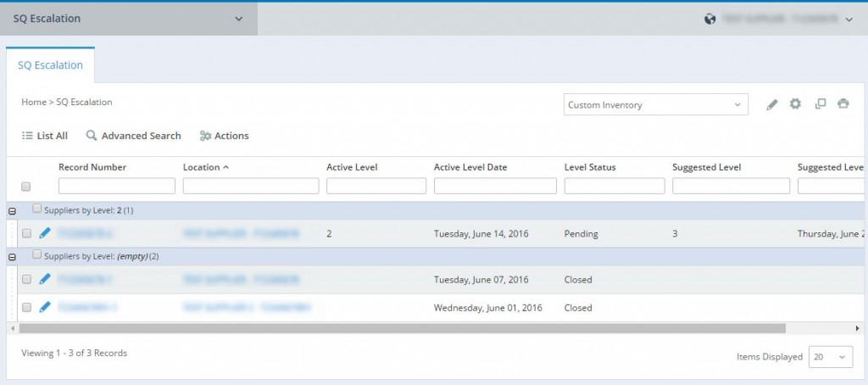Click the globe icon in header
The height and width of the screenshot is (385, 868).
pos(710,19)
